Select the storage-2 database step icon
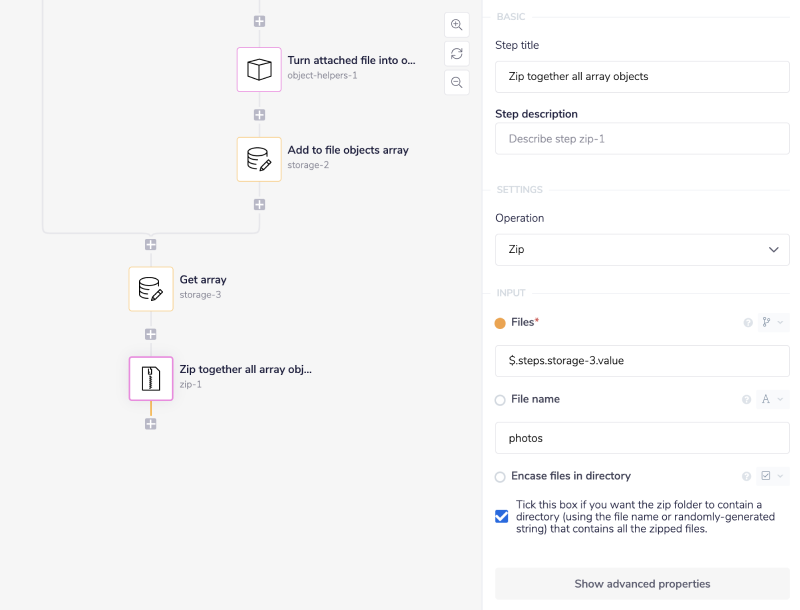The width and height of the screenshot is (800, 610). pyautogui.click(x=259, y=159)
